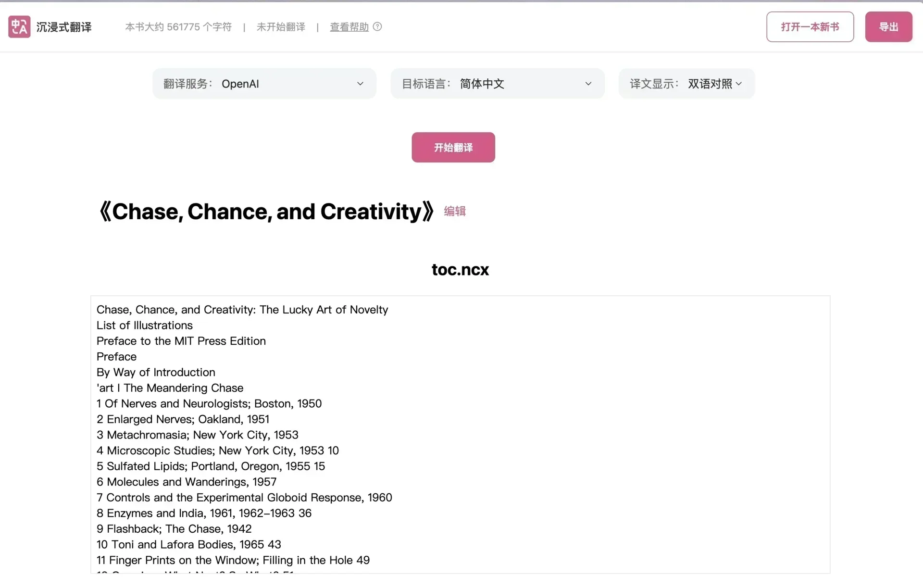Image resolution: width=923 pixels, height=588 pixels.
Task: Click the chevron arrow beside 简体中文
Action: pyautogui.click(x=588, y=84)
